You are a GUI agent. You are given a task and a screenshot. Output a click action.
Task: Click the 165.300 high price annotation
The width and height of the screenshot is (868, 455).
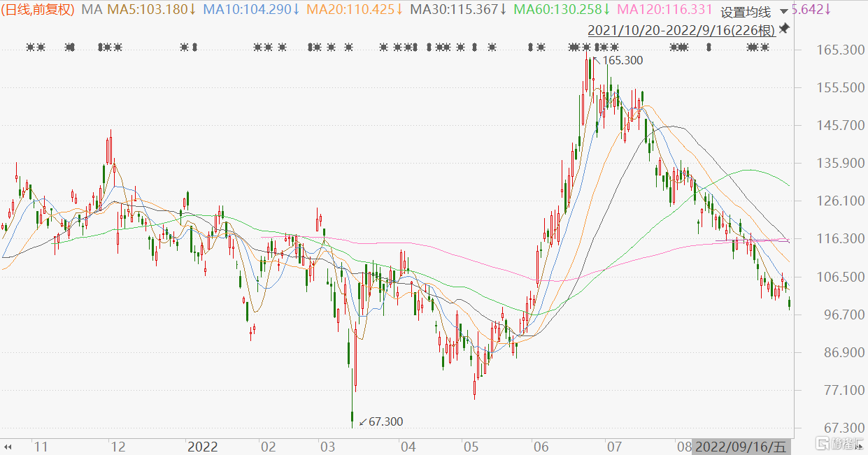[x=622, y=61]
